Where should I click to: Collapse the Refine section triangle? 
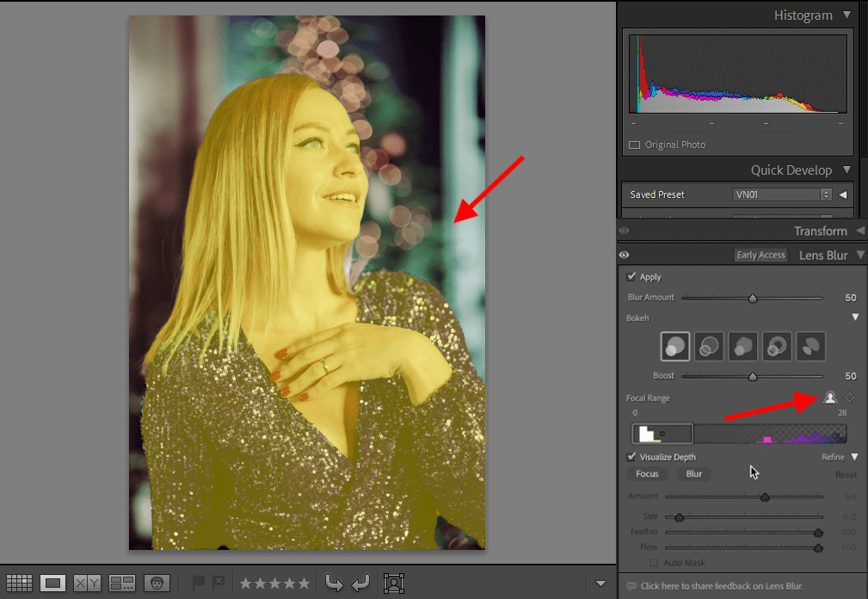click(855, 457)
